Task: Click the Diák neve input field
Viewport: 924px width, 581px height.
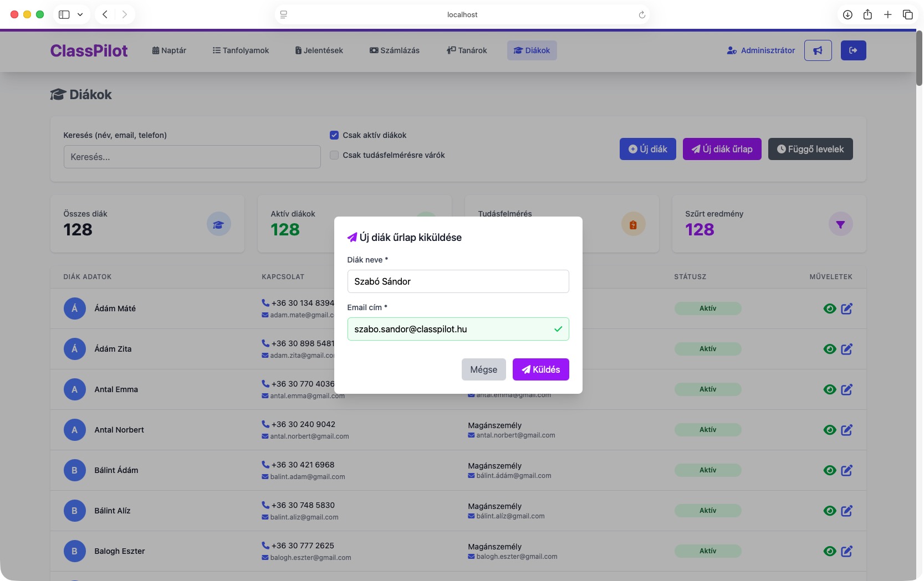Action: (x=458, y=281)
